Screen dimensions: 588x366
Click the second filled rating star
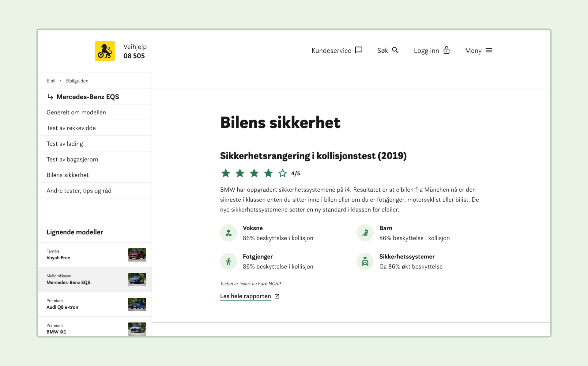(240, 173)
